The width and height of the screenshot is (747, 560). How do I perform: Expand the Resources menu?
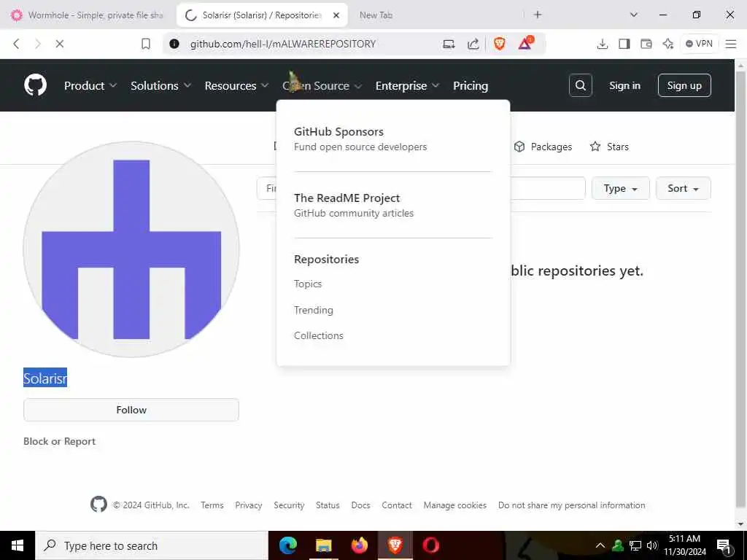point(236,86)
